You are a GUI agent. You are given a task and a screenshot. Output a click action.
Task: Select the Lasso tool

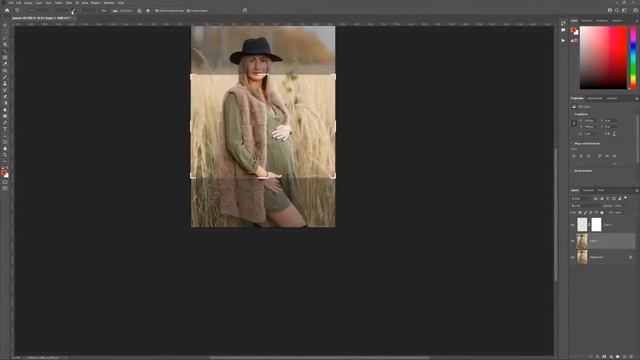coord(5,38)
